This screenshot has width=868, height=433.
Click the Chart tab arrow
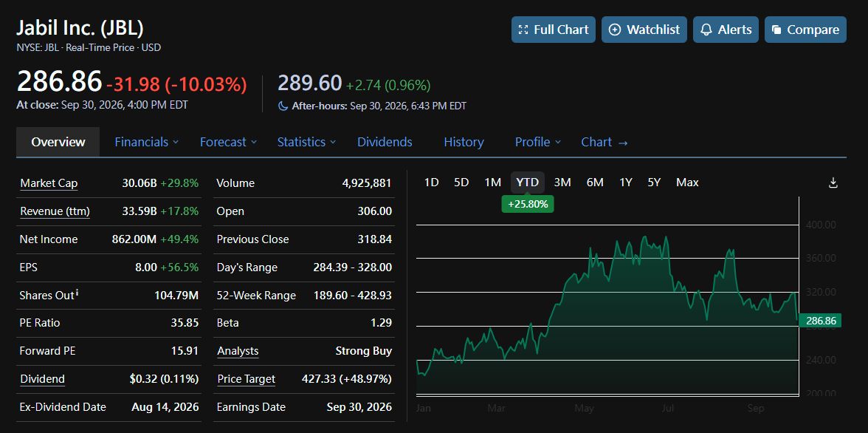(x=623, y=143)
